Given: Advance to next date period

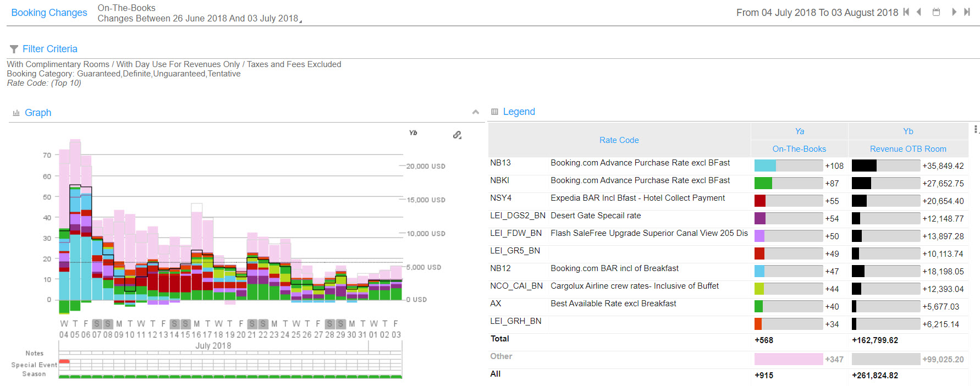Looking at the screenshot, I should point(954,12).
